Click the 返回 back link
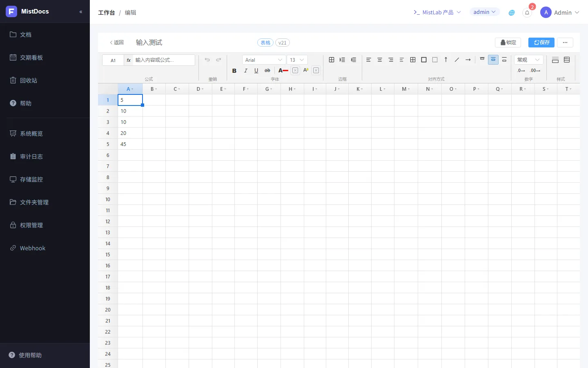Screen dimensions: 588x368 (x=117, y=43)
